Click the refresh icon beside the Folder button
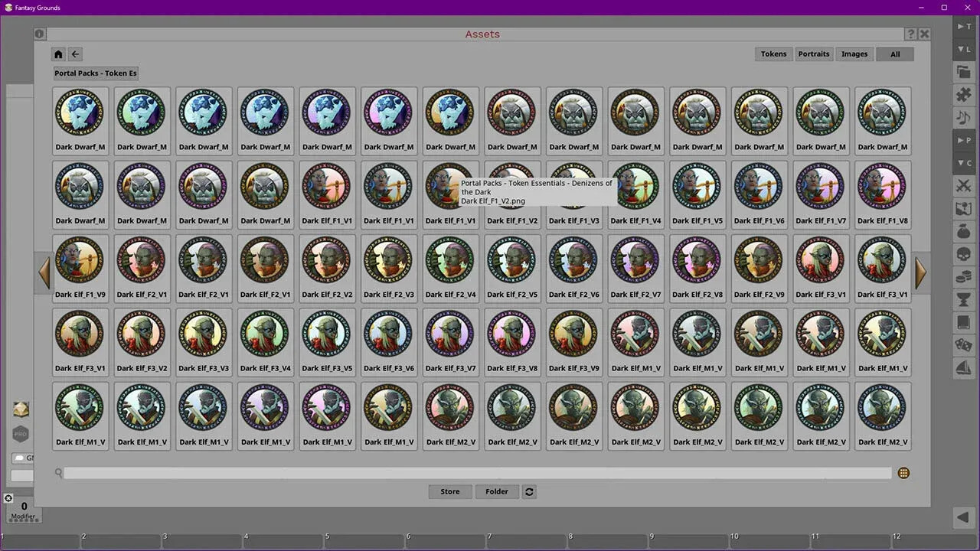This screenshot has height=551, width=980. pyautogui.click(x=529, y=491)
